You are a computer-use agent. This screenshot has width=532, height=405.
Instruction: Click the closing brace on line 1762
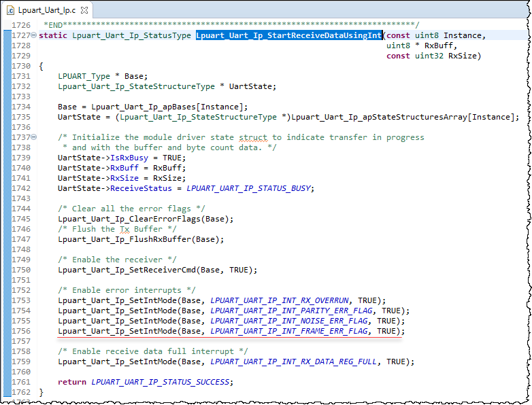coord(41,392)
